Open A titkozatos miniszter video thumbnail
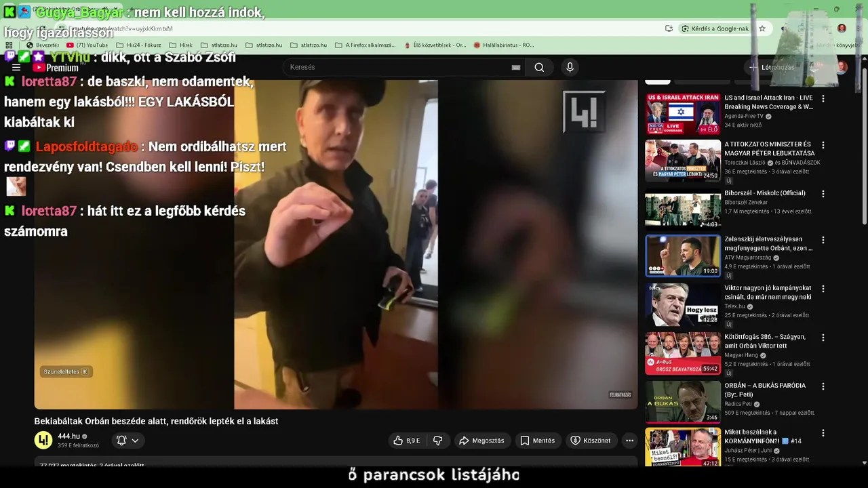Screen dimensions: 868x488 click(683, 161)
